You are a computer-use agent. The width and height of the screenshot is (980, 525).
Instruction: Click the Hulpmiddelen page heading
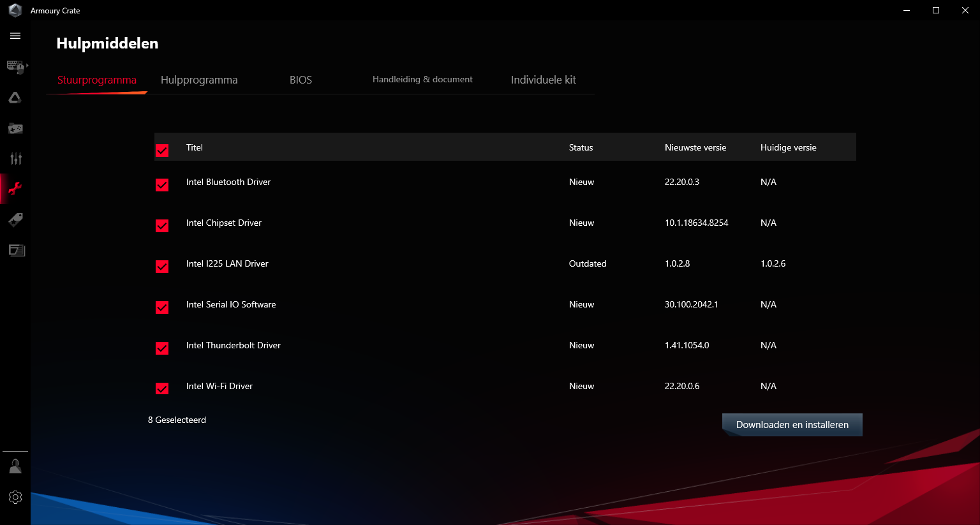[x=107, y=43]
